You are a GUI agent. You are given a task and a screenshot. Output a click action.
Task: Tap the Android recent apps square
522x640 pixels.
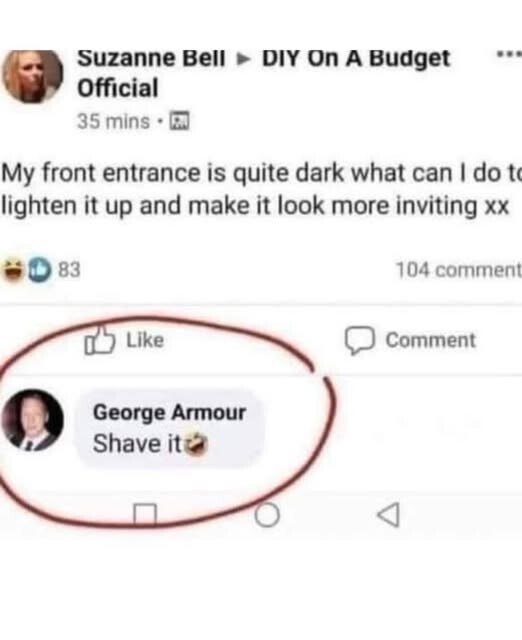(145, 515)
